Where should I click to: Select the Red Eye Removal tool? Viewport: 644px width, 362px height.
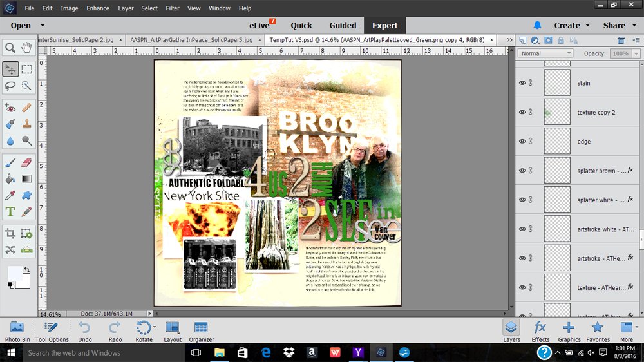tap(10, 108)
